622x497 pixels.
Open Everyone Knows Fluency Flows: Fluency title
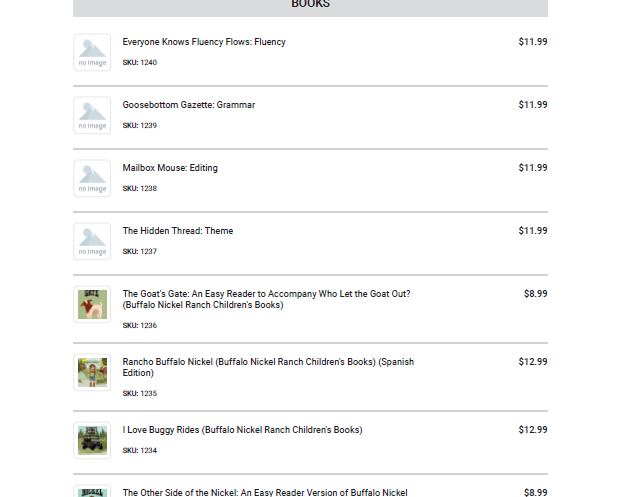(204, 42)
